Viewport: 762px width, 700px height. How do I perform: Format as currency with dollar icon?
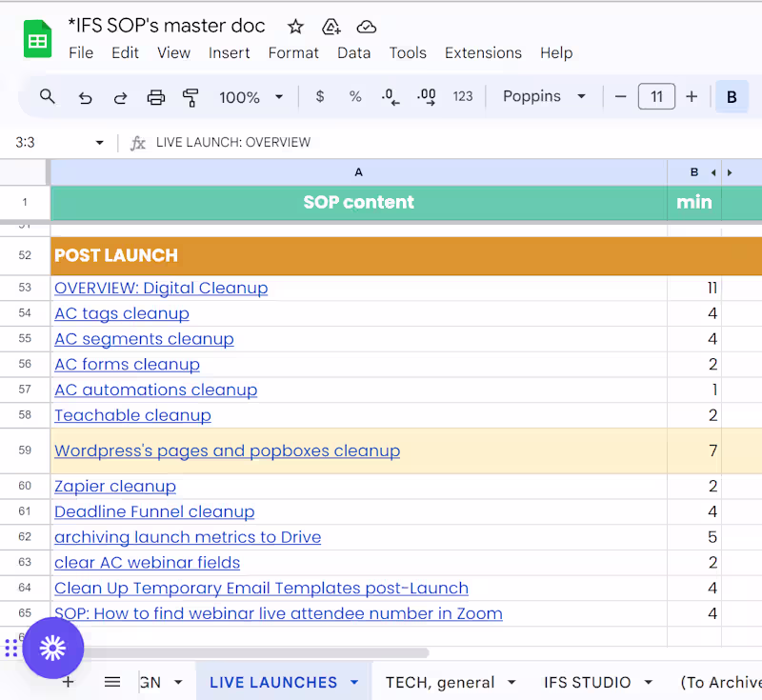320,97
